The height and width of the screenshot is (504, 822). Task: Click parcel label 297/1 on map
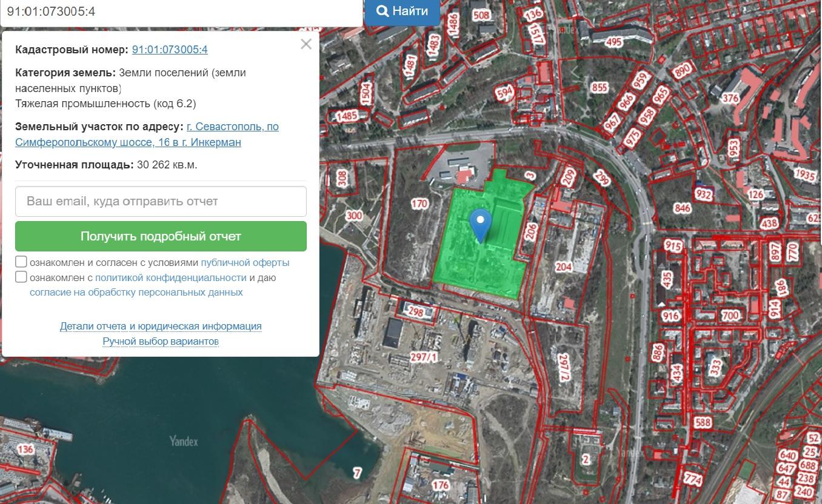click(424, 357)
